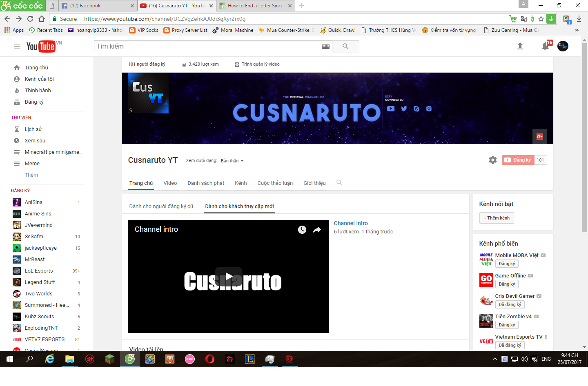Subscribe to Tiền Zombie v4
Image resolution: width=588 pixels, height=386 pixels.
coord(507,325)
